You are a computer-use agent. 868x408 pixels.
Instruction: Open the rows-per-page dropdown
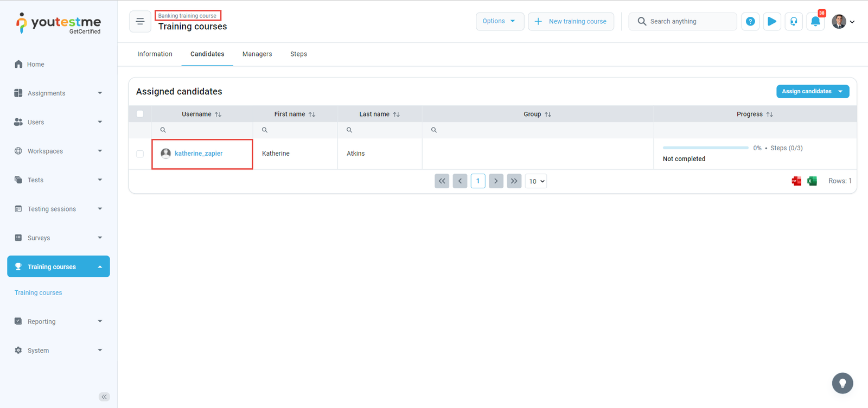pyautogui.click(x=536, y=181)
